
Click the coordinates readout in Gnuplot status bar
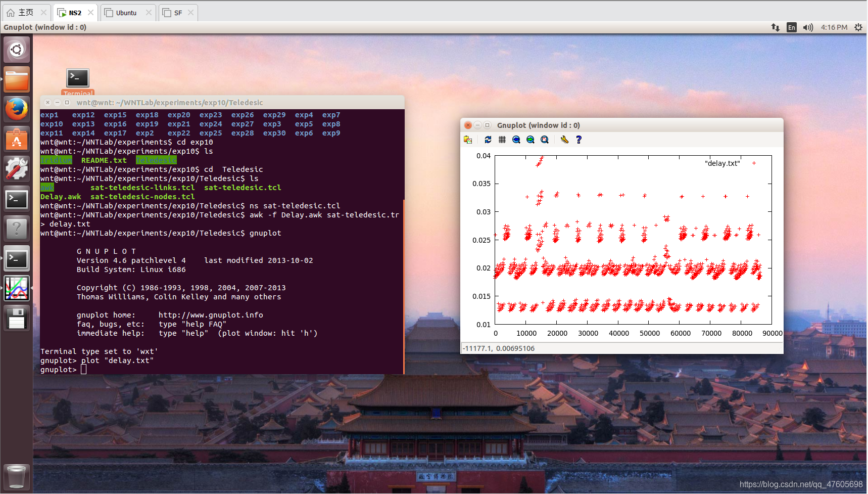[x=499, y=348]
